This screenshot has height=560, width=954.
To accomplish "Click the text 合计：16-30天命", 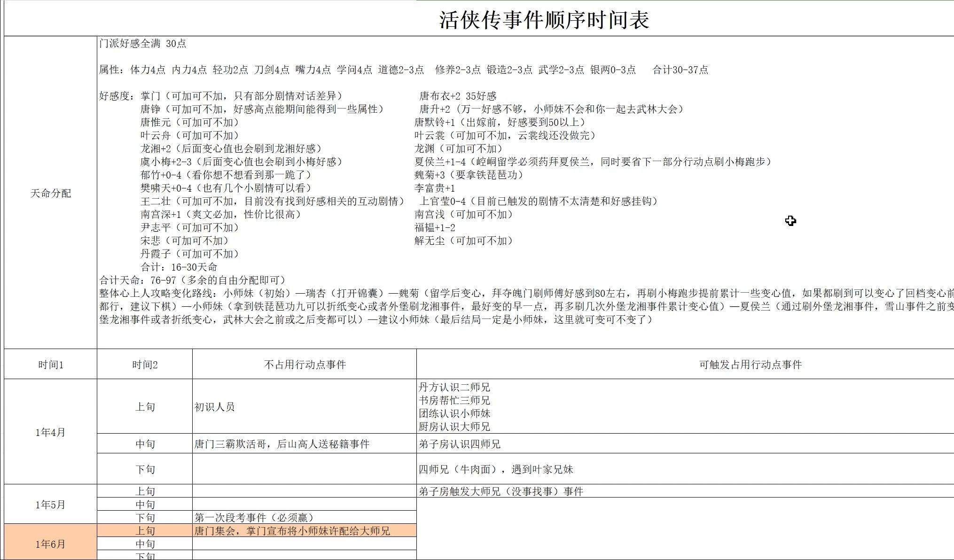I will click(x=179, y=267).
